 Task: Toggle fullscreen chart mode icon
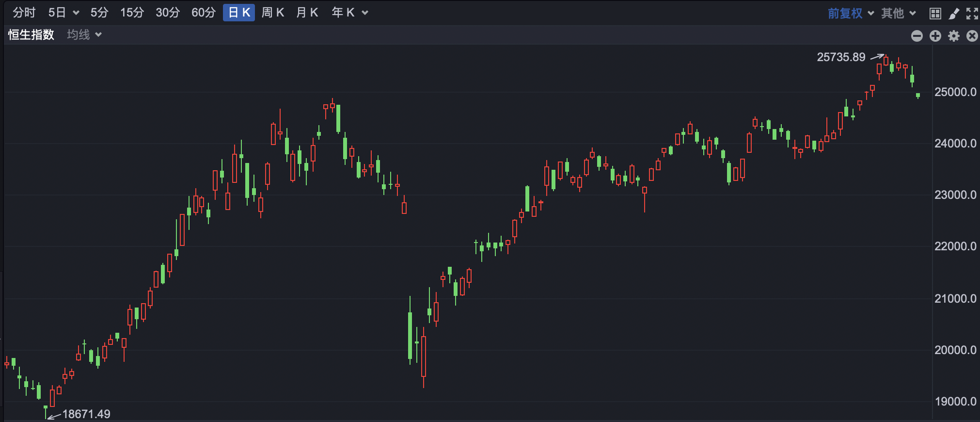pyautogui.click(x=972, y=14)
